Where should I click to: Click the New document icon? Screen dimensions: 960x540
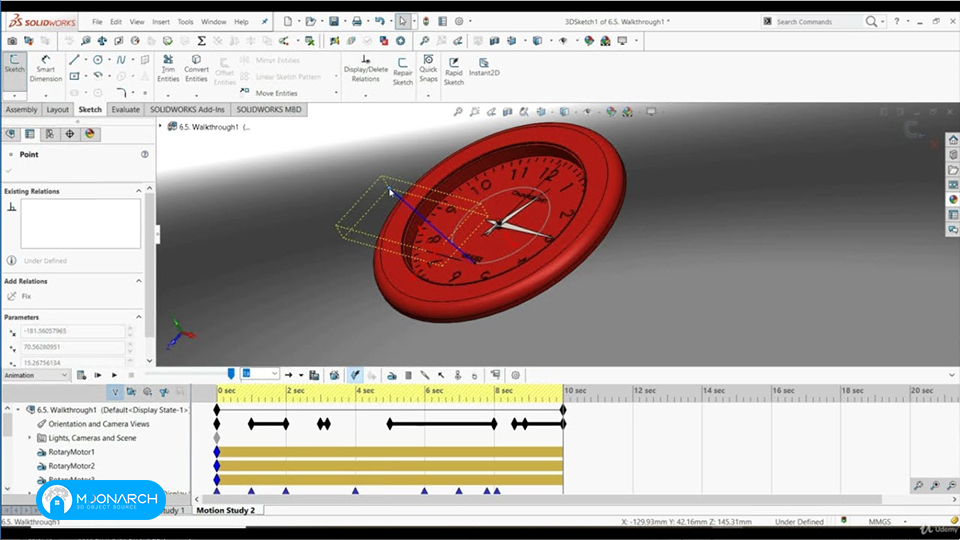[287, 21]
